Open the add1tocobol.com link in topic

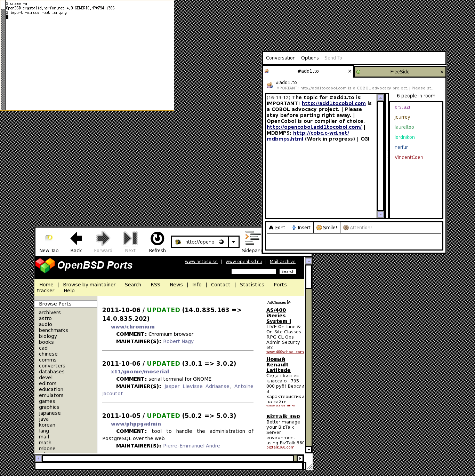(x=333, y=103)
